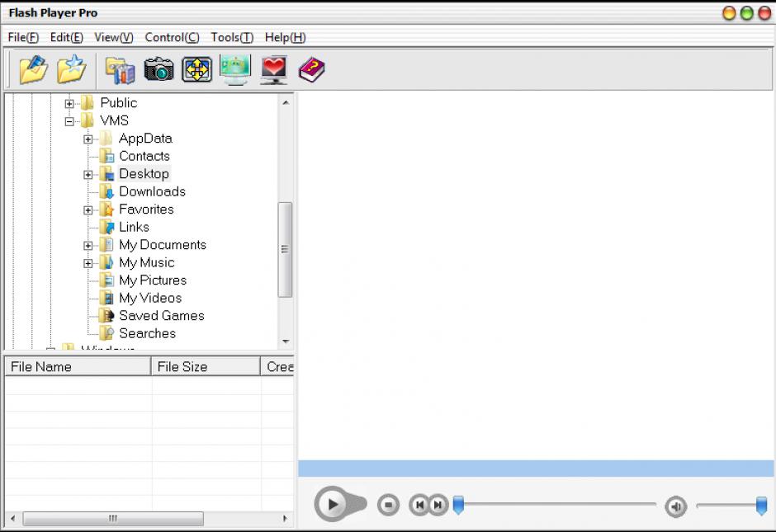Click the camera snapshot toolbar icon
Viewport: 776px width, 532px height.
(x=159, y=70)
